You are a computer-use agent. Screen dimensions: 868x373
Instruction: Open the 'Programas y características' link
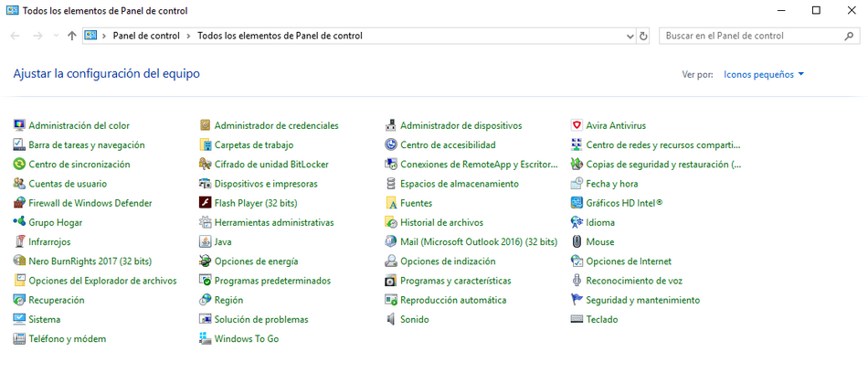coord(455,281)
